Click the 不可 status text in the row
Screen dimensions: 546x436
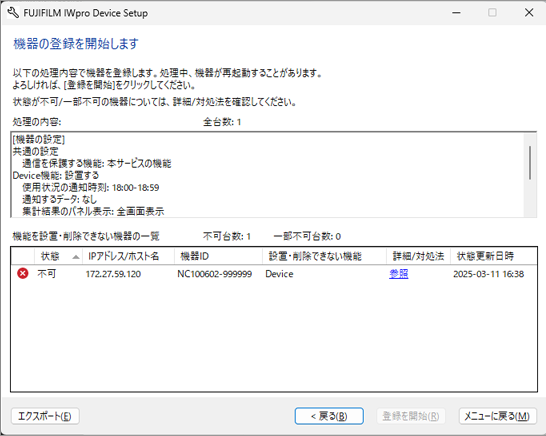[x=47, y=274]
